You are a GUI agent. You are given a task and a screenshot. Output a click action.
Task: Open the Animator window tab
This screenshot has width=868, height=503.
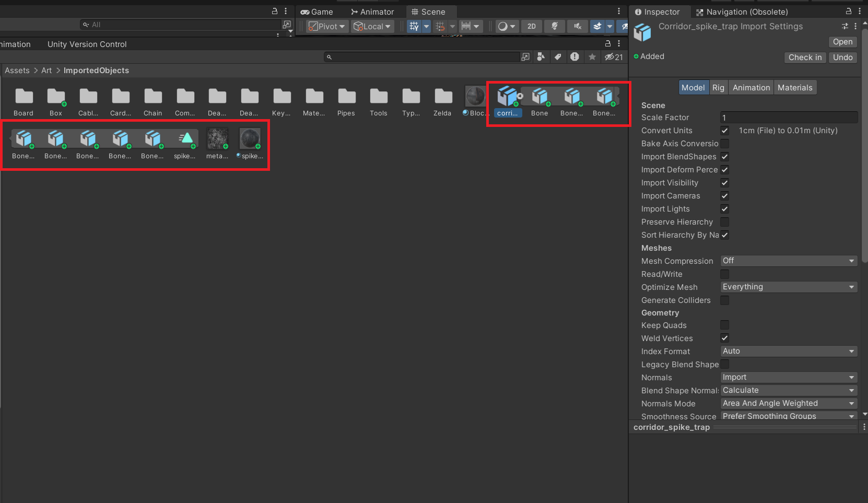pyautogui.click(x=372, y=11)
